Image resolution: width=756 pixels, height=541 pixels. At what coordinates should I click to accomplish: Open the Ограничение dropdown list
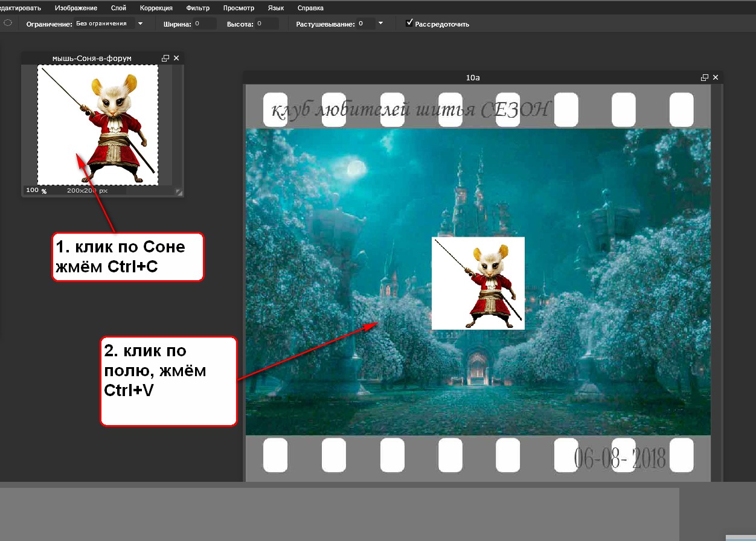pos(140,24)
